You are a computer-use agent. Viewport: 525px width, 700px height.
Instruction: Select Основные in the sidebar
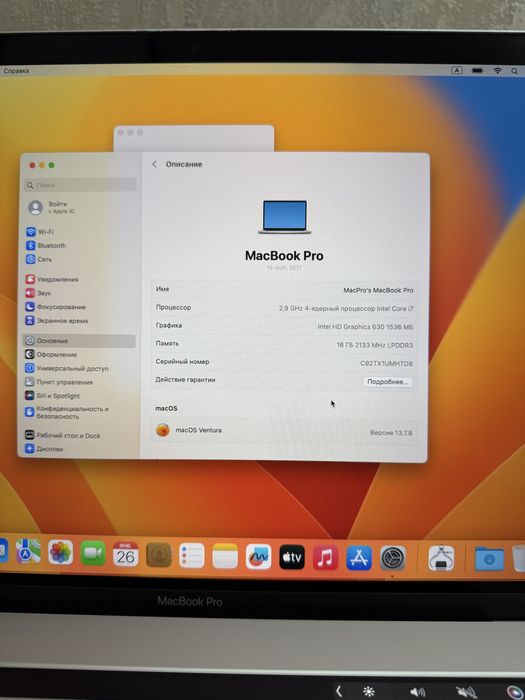click(79, 341)
